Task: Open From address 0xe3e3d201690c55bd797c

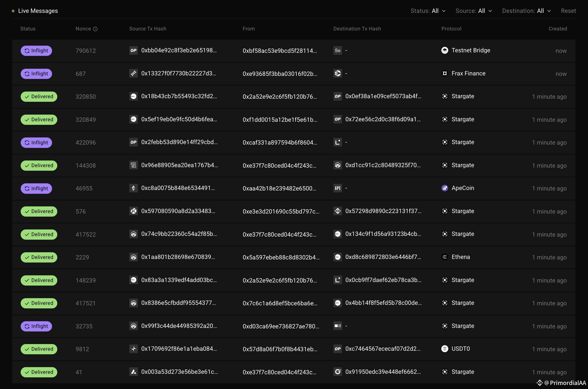Action: [281, 211]
